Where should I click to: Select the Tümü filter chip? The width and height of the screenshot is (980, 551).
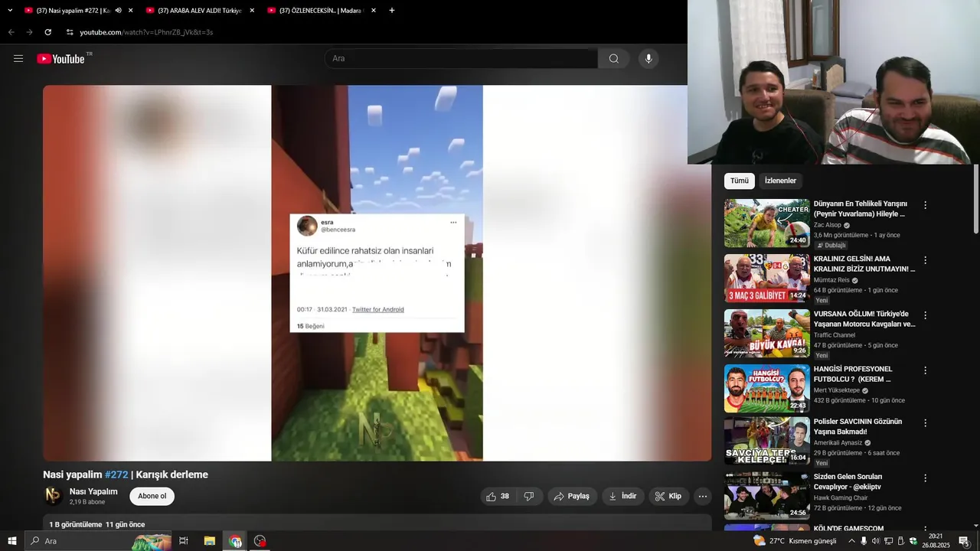740,181
